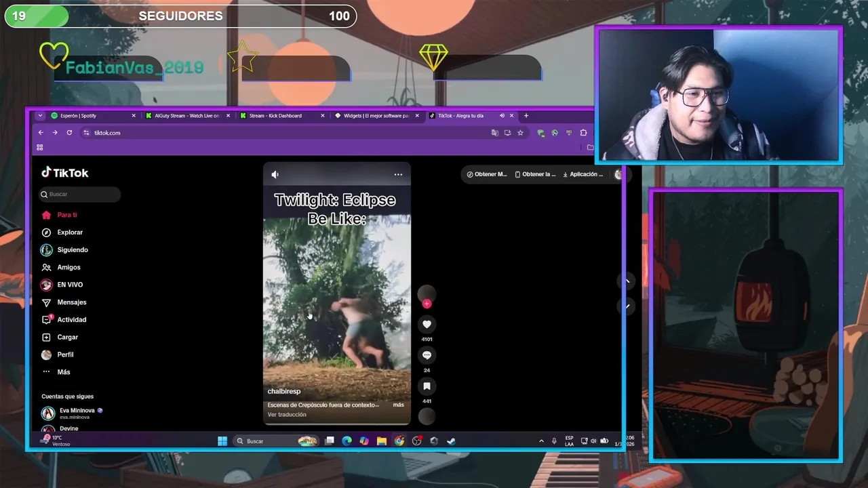Open Task View on the taskbar
868x488 pixels.
pos(330,441)
